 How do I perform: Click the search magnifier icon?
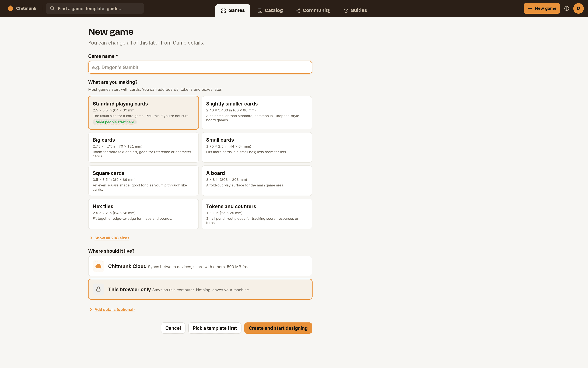tap(52, 9)
